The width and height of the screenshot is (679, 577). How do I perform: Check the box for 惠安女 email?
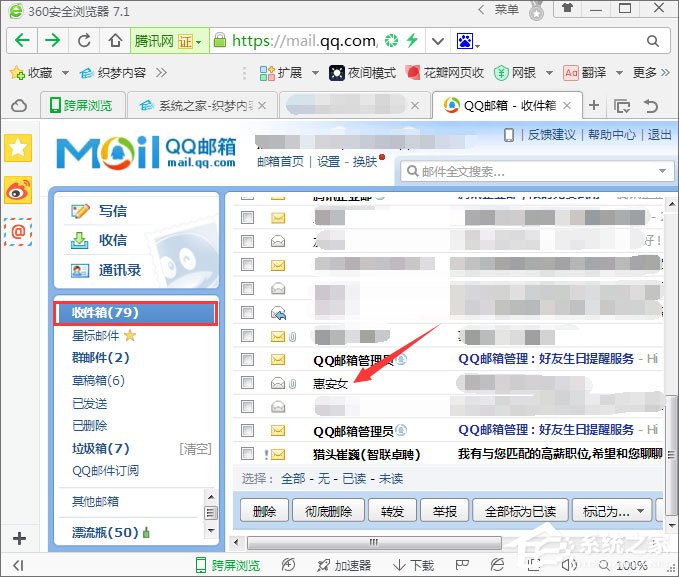coord(247,383)
